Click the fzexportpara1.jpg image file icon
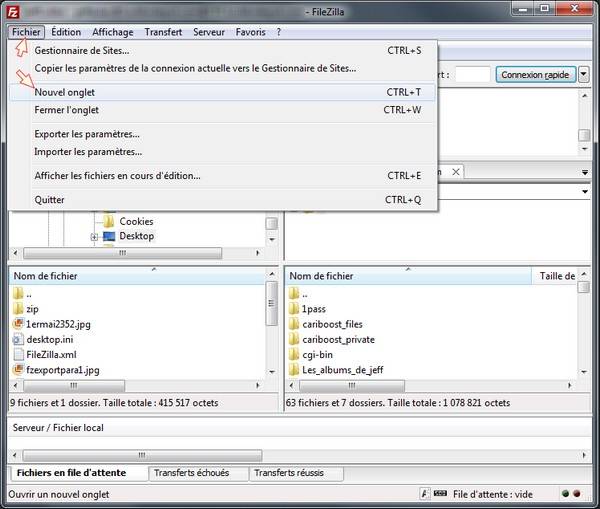600x509 pixels. point(18,370)
